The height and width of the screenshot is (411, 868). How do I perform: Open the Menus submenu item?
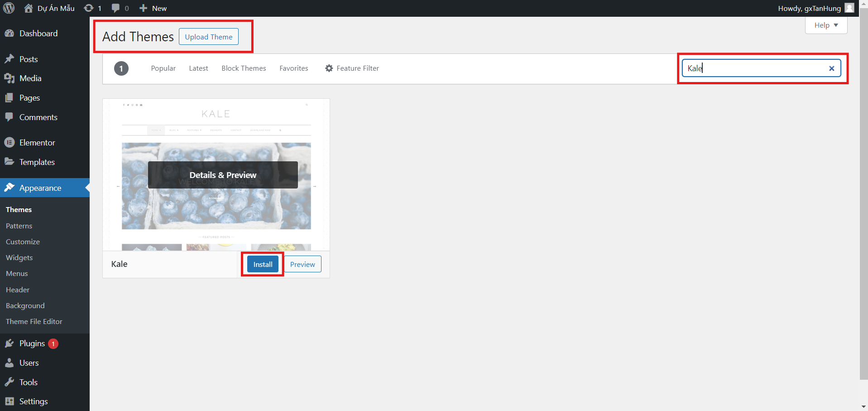[x=17, y=274]
